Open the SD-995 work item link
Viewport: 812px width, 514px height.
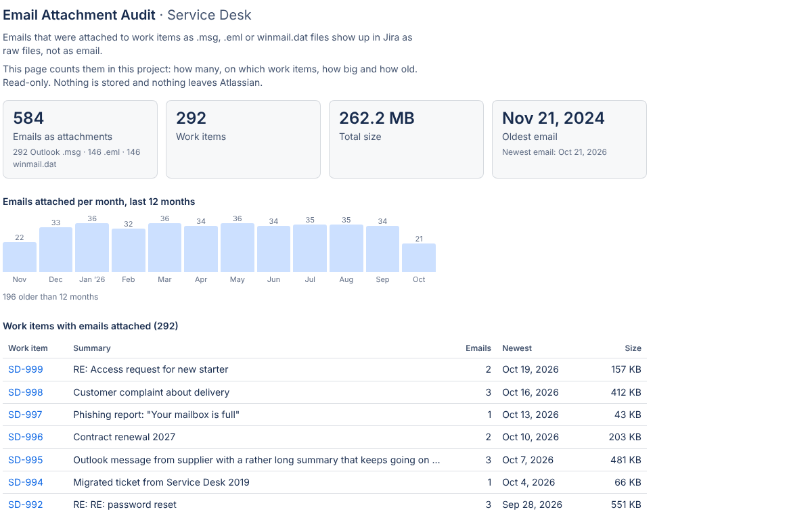(26, 460)
